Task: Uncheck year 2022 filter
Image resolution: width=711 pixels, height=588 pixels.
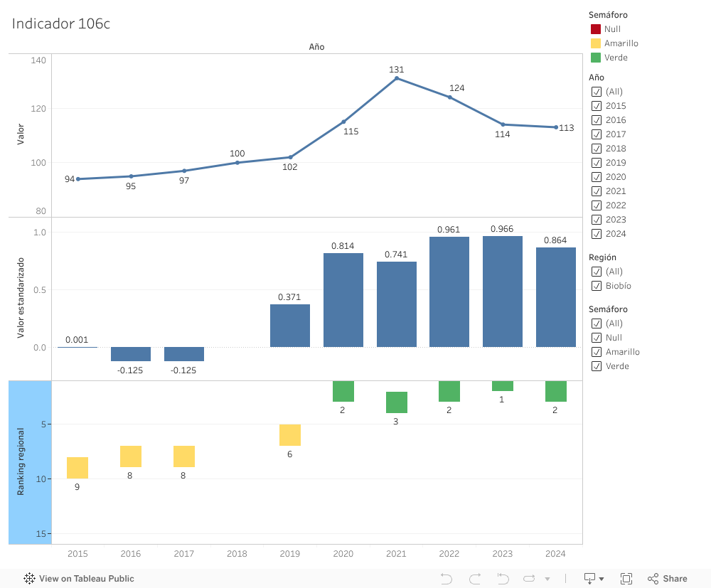Action: click(597, 205)
